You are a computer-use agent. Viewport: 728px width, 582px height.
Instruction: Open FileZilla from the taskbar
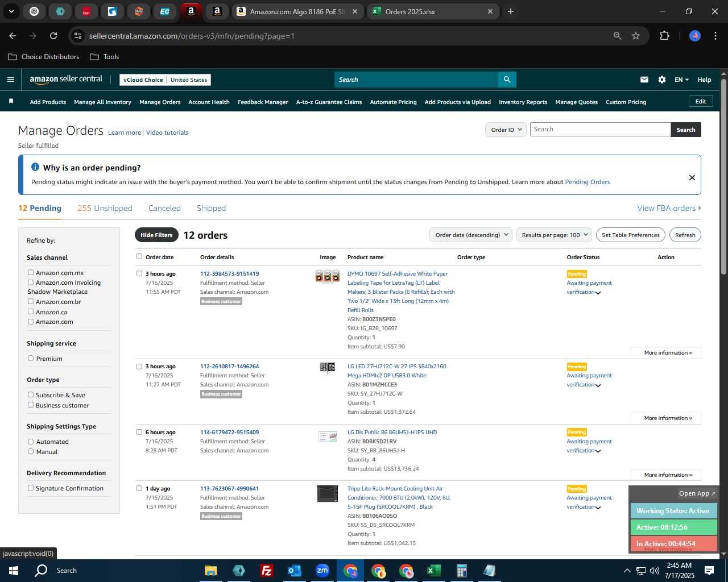(266, 571)
